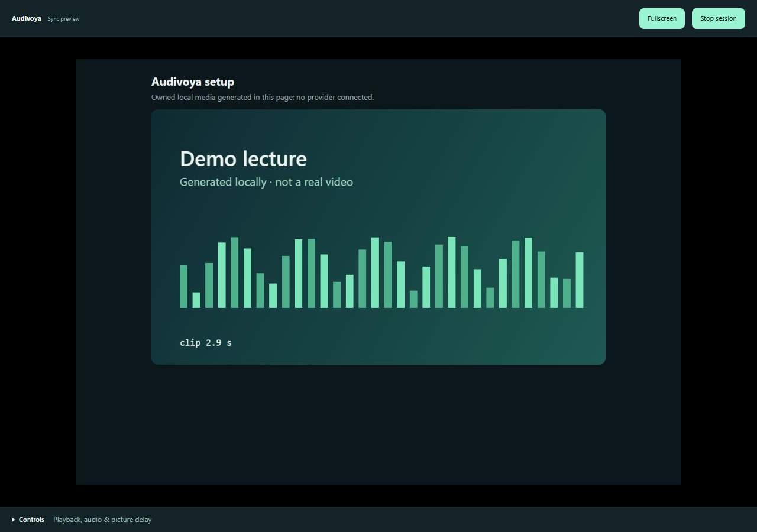The image size is (757, 532).
Task: Expand the Controls disclosure triangle
Action: [x=14, y=520]
